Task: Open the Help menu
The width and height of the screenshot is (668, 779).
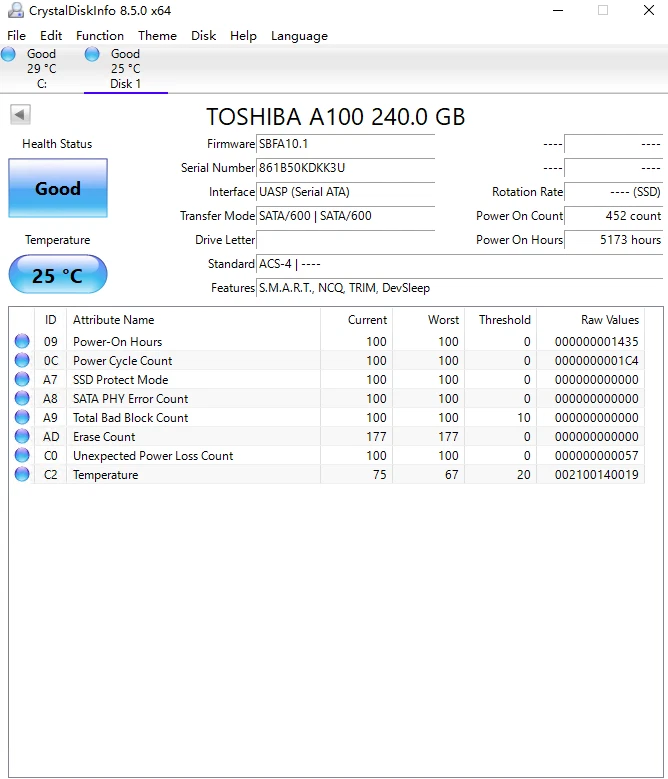Action: [243, 36]
